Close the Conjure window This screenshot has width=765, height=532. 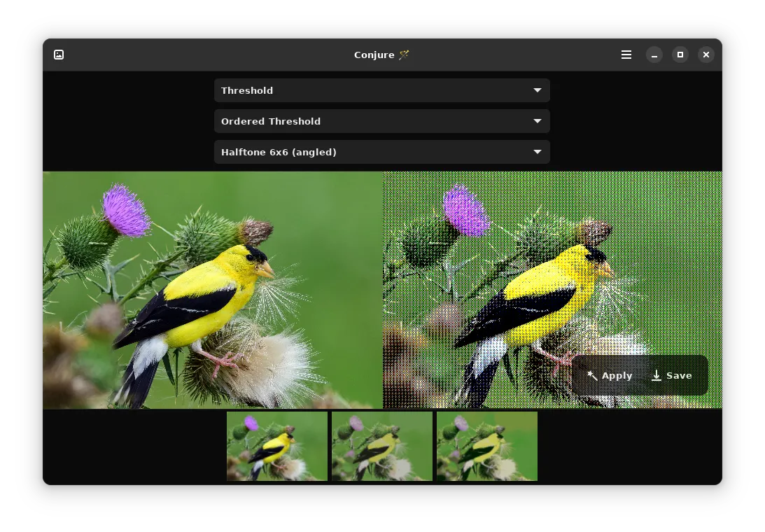click(x=706, y=55)
